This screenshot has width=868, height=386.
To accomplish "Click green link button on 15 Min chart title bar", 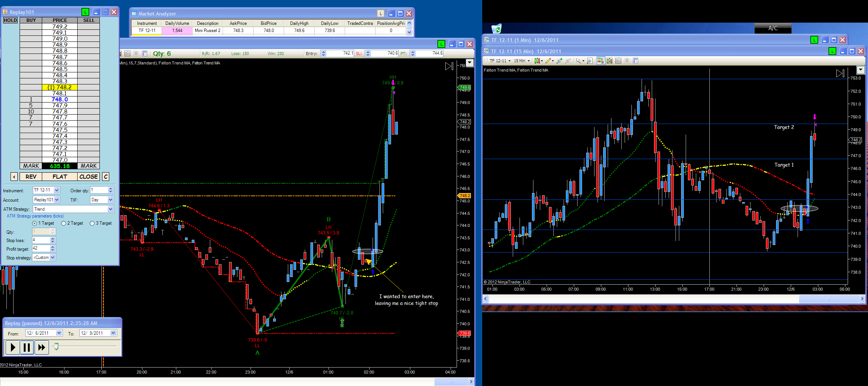I will [833, 51].
